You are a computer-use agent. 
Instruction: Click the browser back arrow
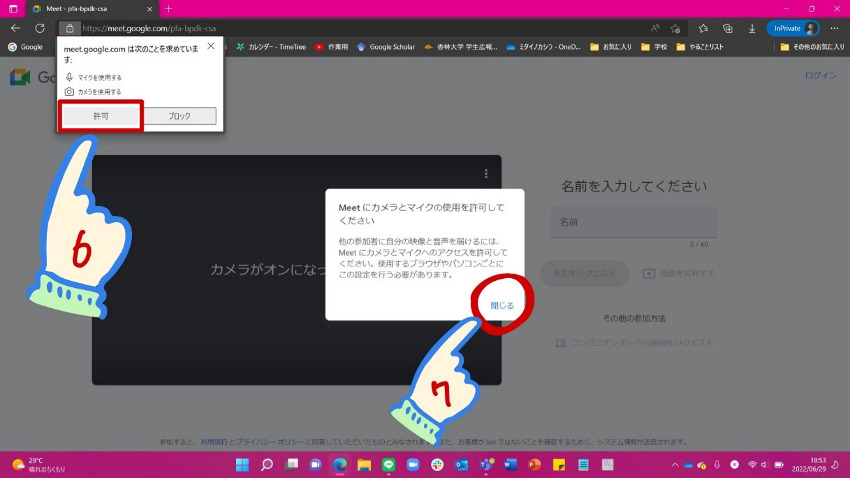(x=15, y=28)
